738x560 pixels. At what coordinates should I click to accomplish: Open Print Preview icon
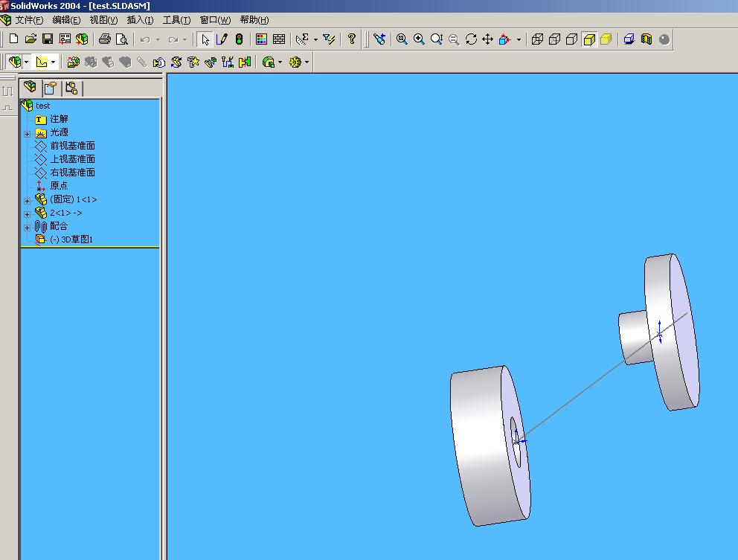pyautogui.click(x=122, y=39)
